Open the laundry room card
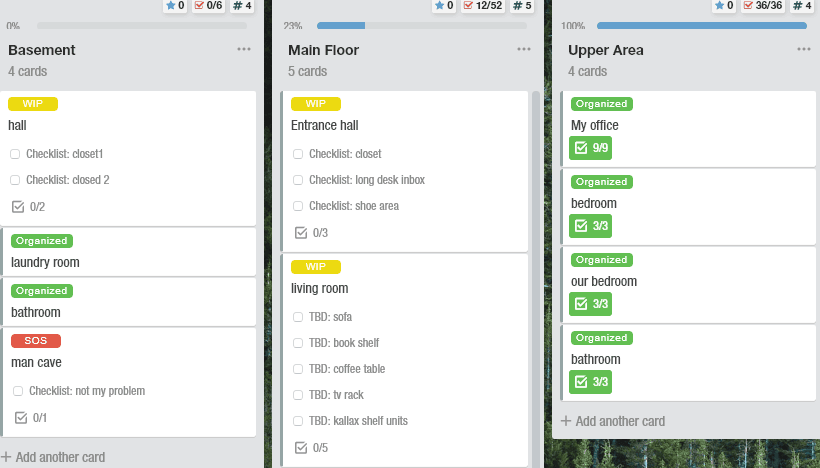This screenshot has width=820, height=468. click(129, 252)
